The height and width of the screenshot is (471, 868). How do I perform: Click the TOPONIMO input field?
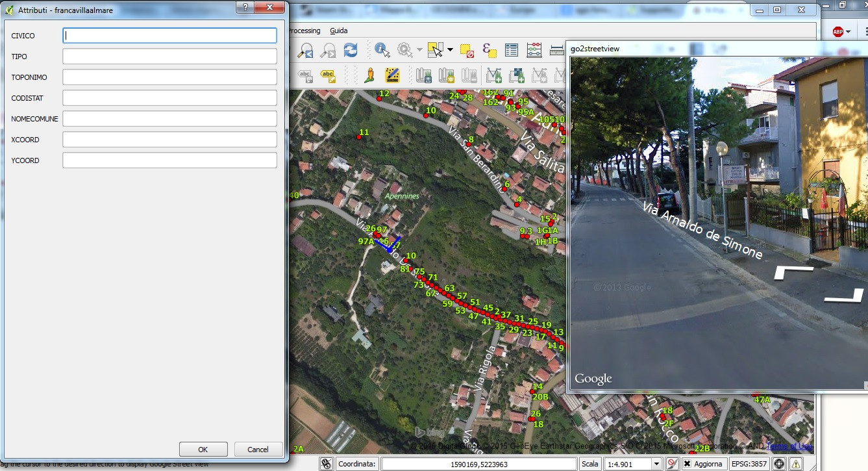170,77
